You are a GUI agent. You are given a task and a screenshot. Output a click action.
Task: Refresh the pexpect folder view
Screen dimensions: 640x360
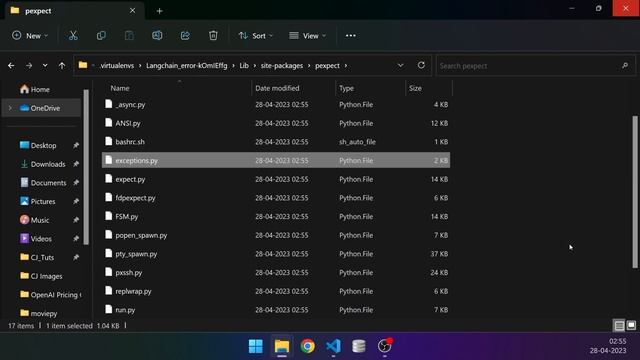(x=421, y=65)
